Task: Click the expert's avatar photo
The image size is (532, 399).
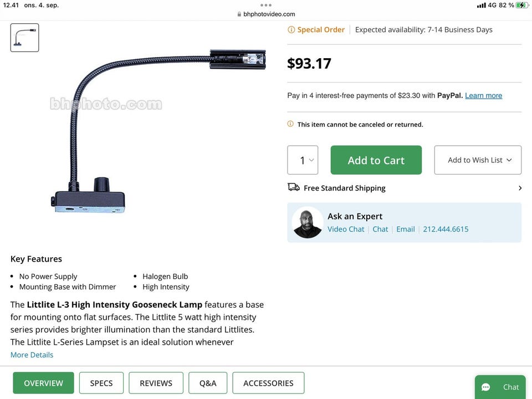Action: click(x=308, y=222)
